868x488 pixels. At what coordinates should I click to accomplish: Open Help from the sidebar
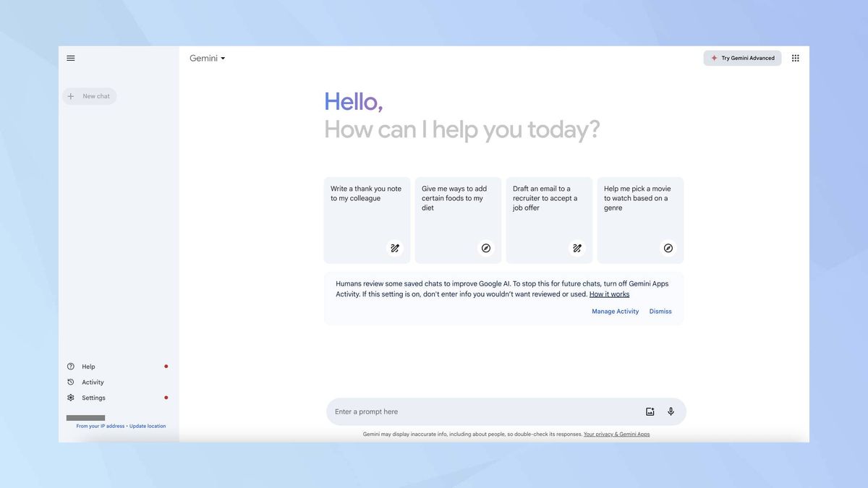[x=88, y=367]
